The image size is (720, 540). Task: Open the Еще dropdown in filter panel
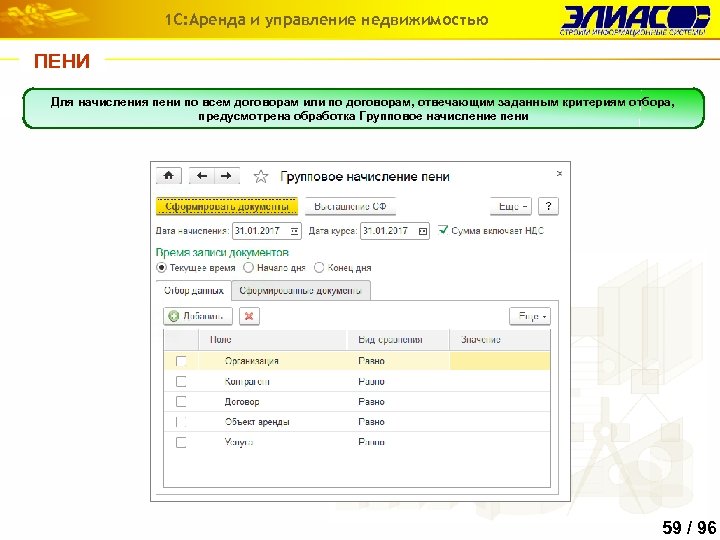pyautogui.click(x=530, y=316)
